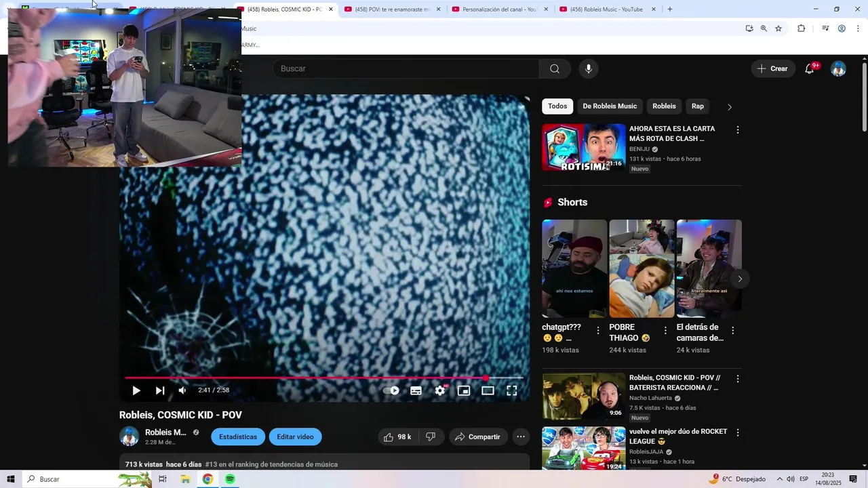Open the ROTISIMA Clash Royale thumbnail
The image size is (868, 488).
[584, 147]
